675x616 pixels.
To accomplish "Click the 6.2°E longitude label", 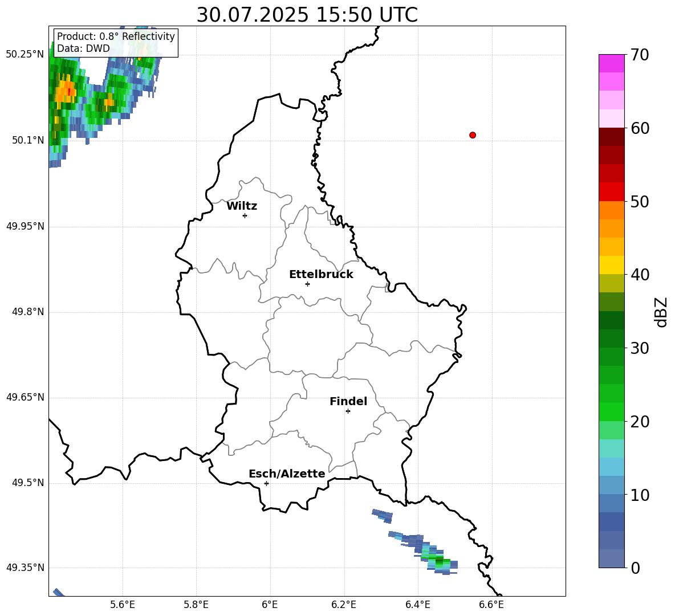I will pos(344,605).
